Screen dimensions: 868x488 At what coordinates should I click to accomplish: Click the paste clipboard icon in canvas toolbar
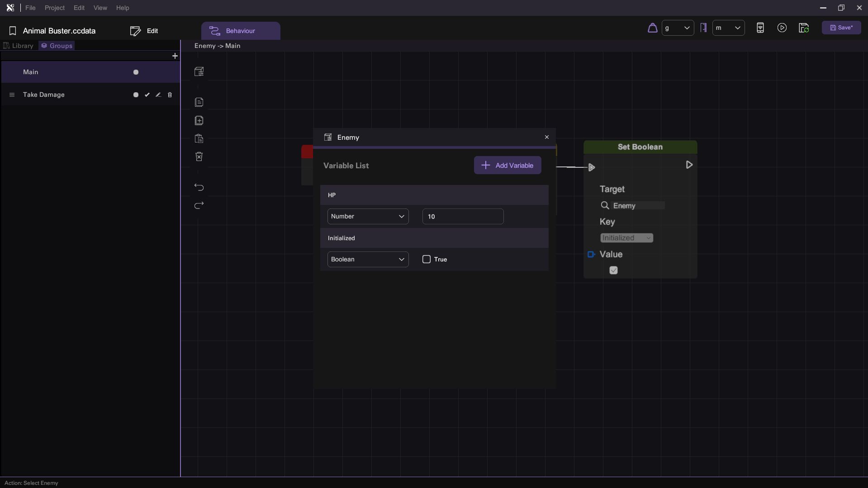click(x=199, y=139)
